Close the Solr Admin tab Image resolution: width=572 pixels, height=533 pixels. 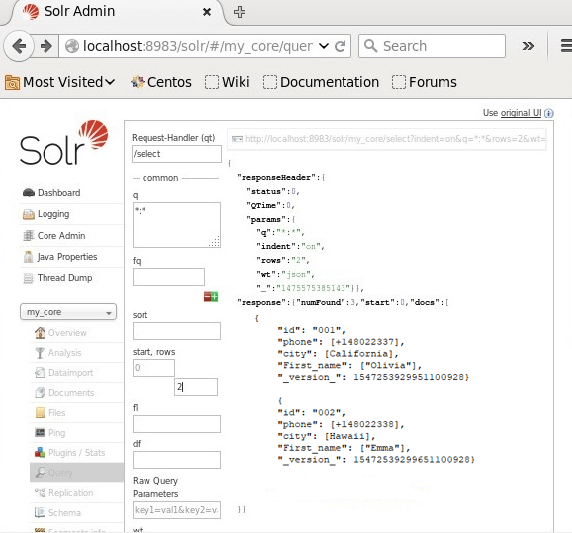point(207,12)
